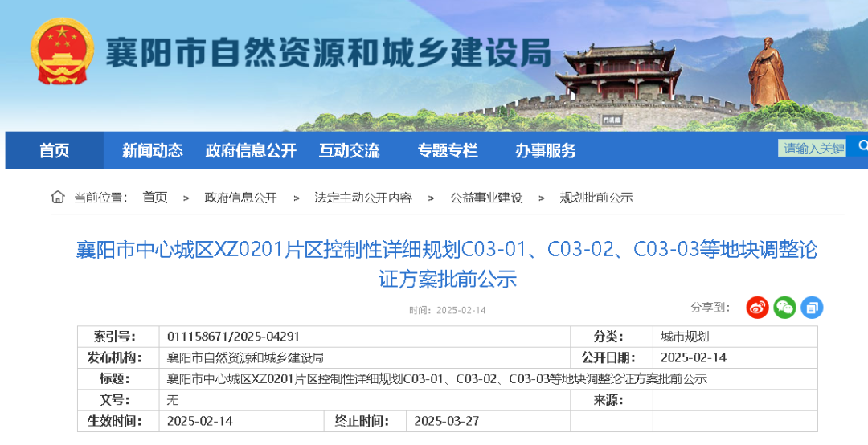Click the search magnifier icon
The height and width of the screenshot is (445, 868).
pos(862,146)
